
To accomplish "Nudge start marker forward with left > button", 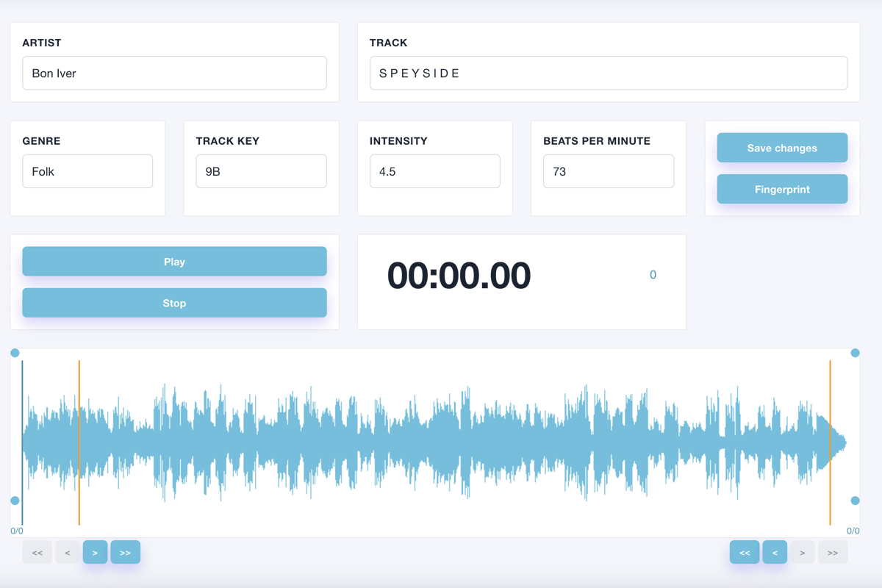I will coord(96,552).
